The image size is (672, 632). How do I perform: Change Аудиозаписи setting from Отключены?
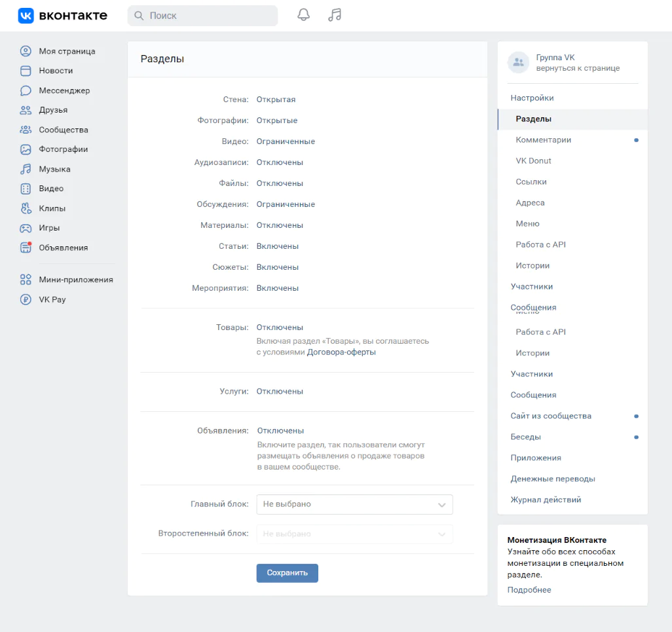(x=280, y=162)
